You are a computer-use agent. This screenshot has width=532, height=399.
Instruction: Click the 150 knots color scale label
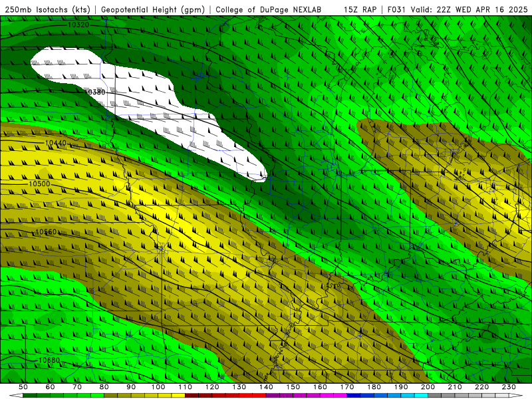tap(293, 387)
